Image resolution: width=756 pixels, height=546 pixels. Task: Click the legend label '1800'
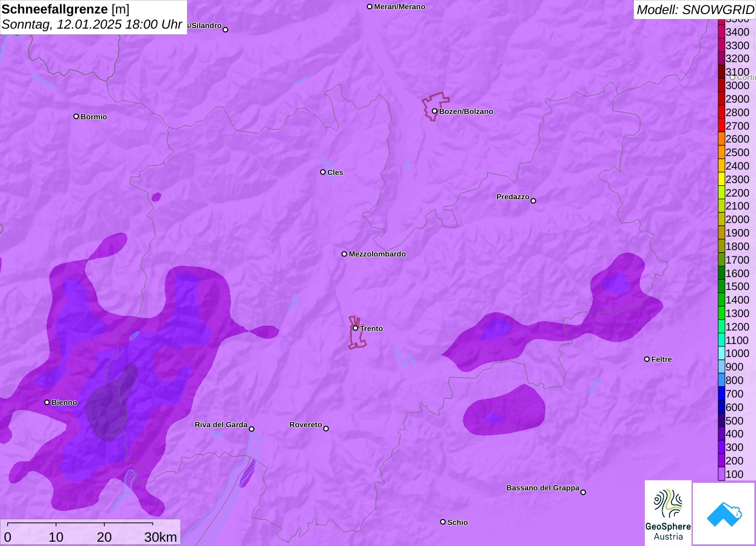[x=737, y=246]
